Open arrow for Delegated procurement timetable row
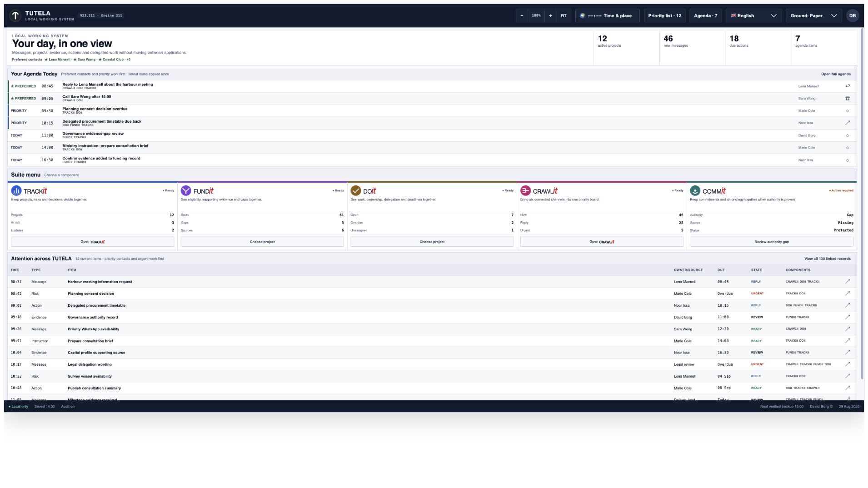This screenshot has width=868, height=488. (847, 305)
